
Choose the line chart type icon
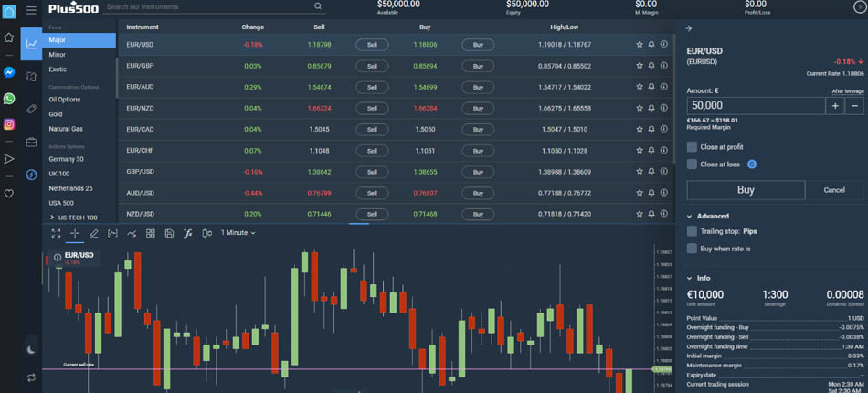(132, 234)
